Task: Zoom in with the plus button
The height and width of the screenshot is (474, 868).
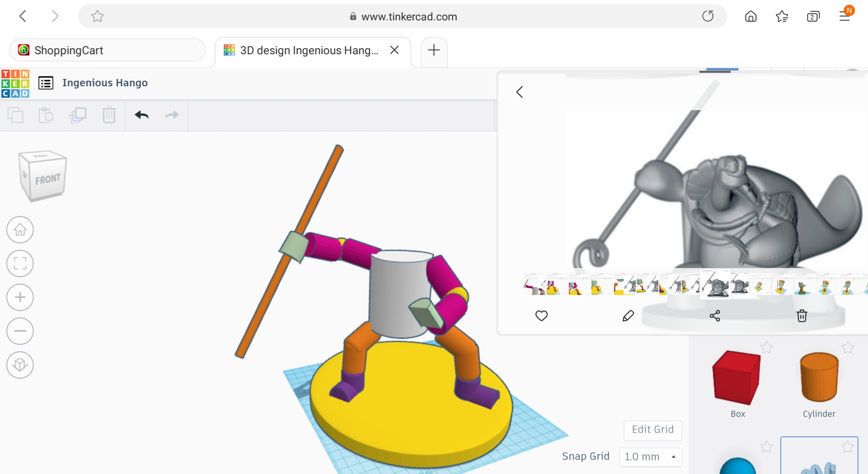Action: [20, 297]
